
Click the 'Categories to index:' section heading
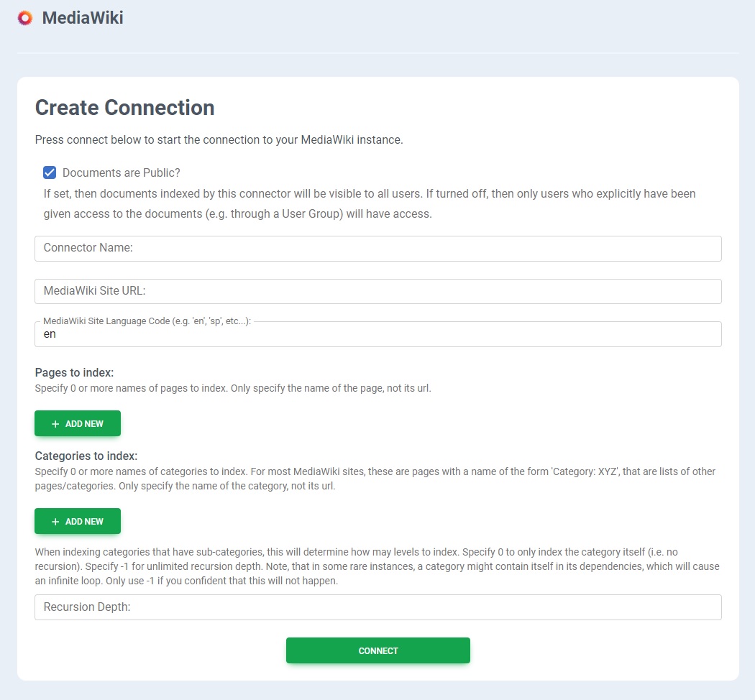(86, 456)
